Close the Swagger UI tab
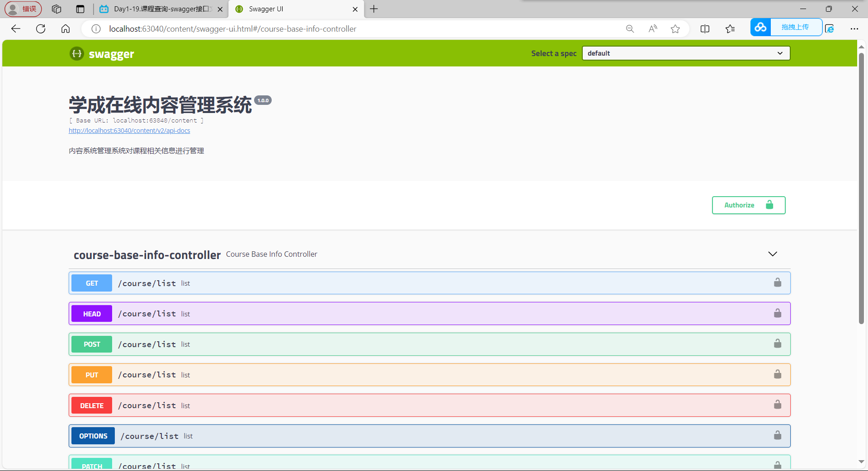This screenshot has width=868, height=471. [x=355, y=9]
